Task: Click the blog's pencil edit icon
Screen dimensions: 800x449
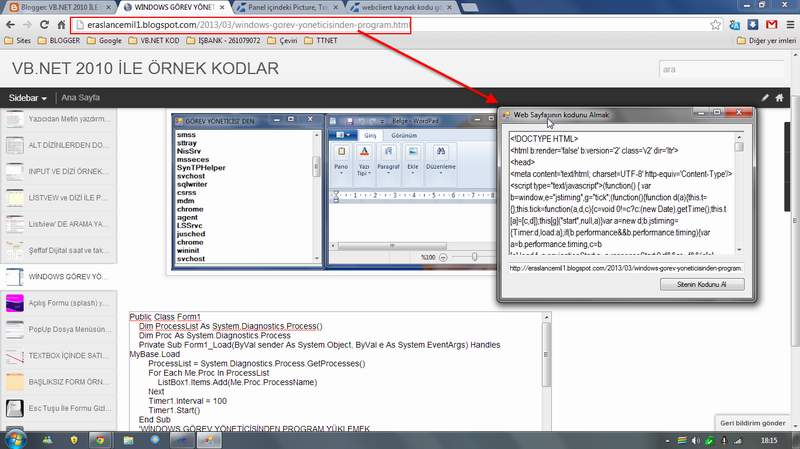Action: (x=765, y=97)
